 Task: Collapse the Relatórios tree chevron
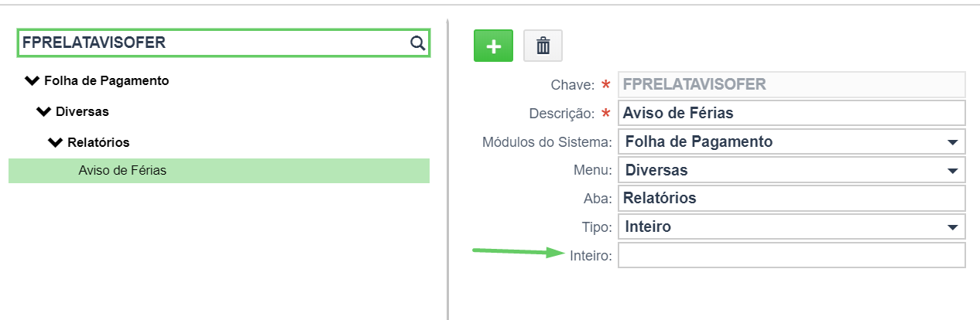[x=55, y=142]
